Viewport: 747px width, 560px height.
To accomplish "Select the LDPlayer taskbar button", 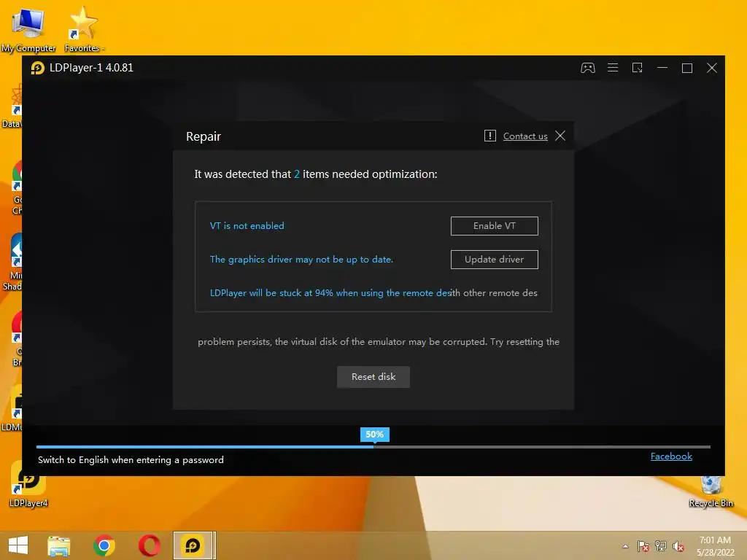I will (193, 545).
